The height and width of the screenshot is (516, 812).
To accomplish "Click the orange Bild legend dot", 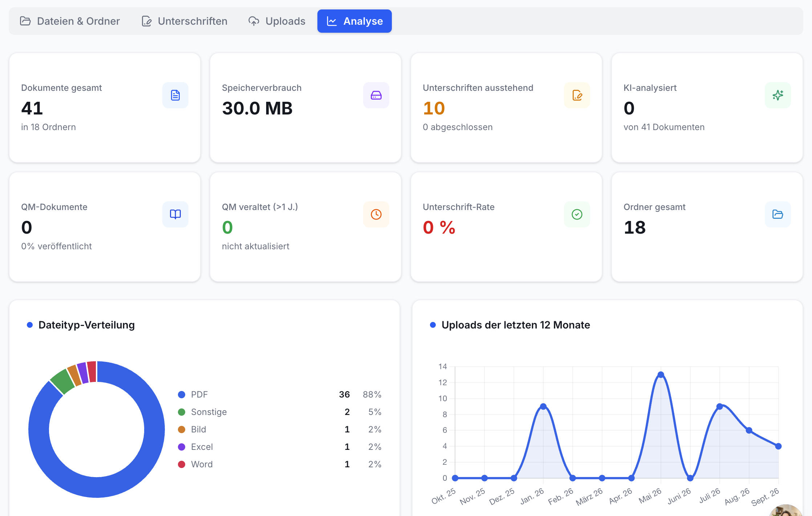I will [182, 430].
